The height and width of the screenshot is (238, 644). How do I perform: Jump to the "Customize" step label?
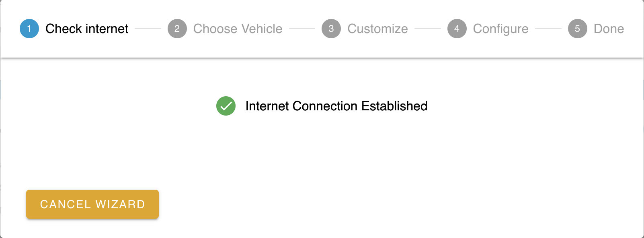tap(377, 29)
